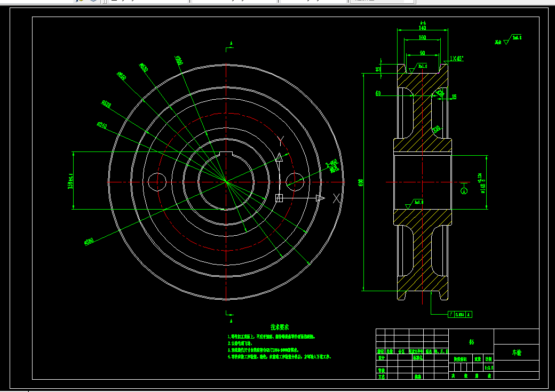555x392 pixels.
Task: Click the left small bolt hole circle
Action: [x=157, y=182]
